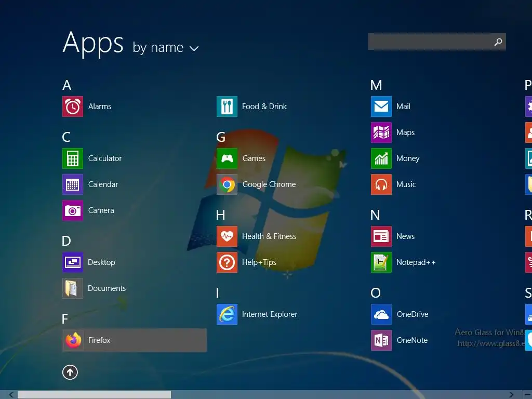This screenshot has width=532, height=399.
Task: Launch Firefox from its icon
Action: (73, 340)
